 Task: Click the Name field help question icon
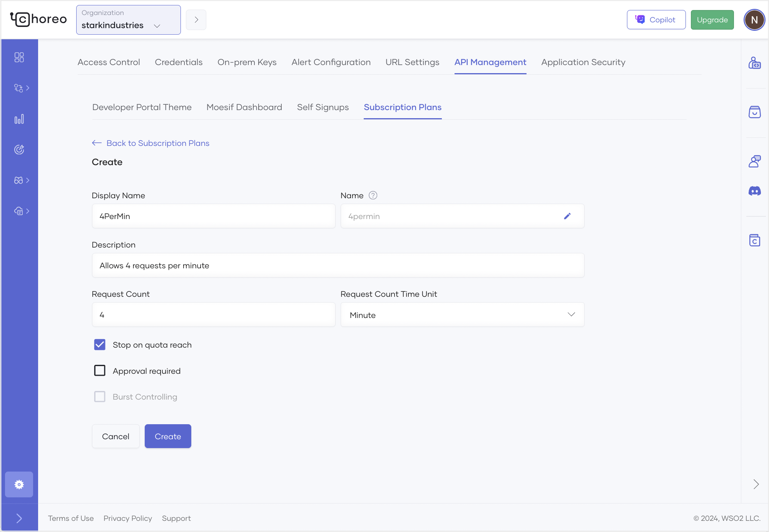[373, 196]
